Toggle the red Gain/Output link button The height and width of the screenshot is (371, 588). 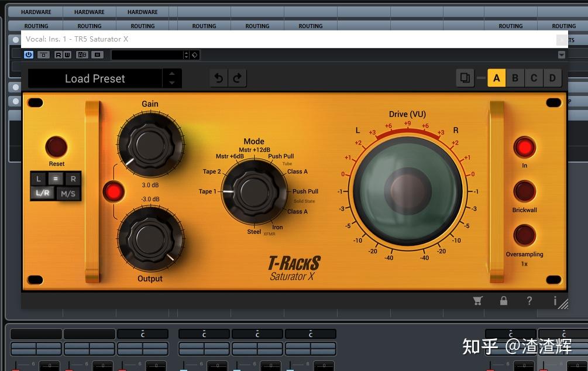[114, 192]
